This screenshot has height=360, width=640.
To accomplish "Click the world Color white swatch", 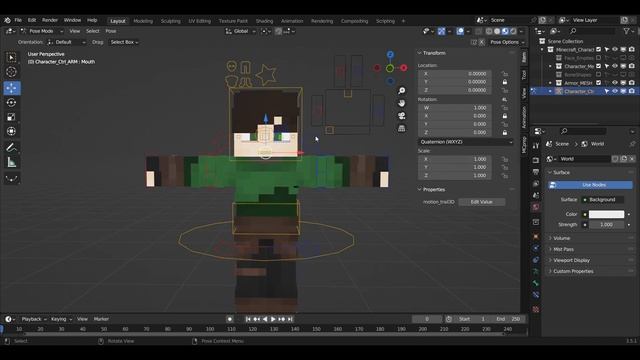I will [x=606, y=214].
